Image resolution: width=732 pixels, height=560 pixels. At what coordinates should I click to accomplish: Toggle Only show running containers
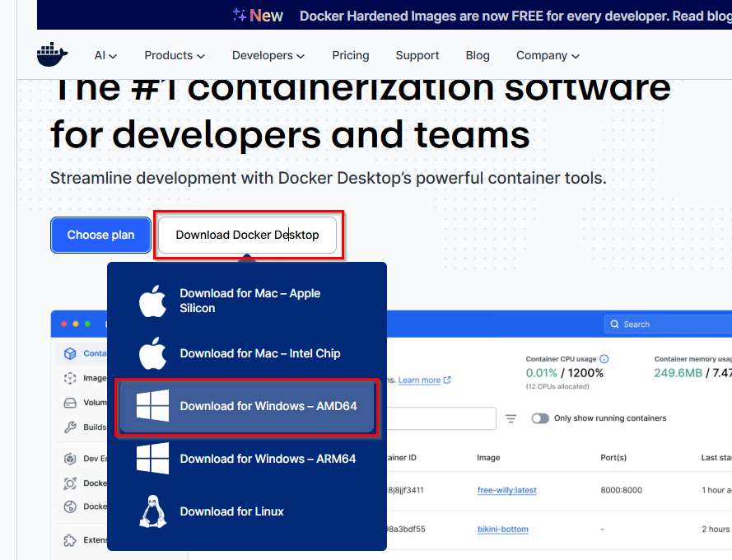coord(540,418)
